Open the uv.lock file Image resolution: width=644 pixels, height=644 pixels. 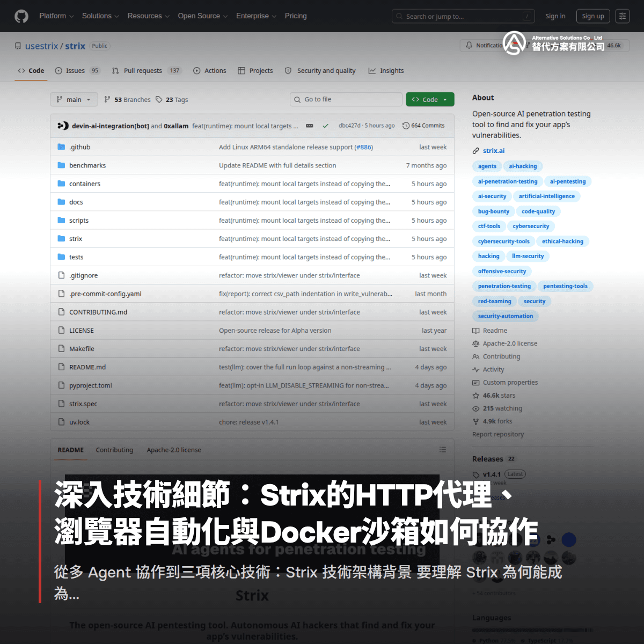click(79, 422)
